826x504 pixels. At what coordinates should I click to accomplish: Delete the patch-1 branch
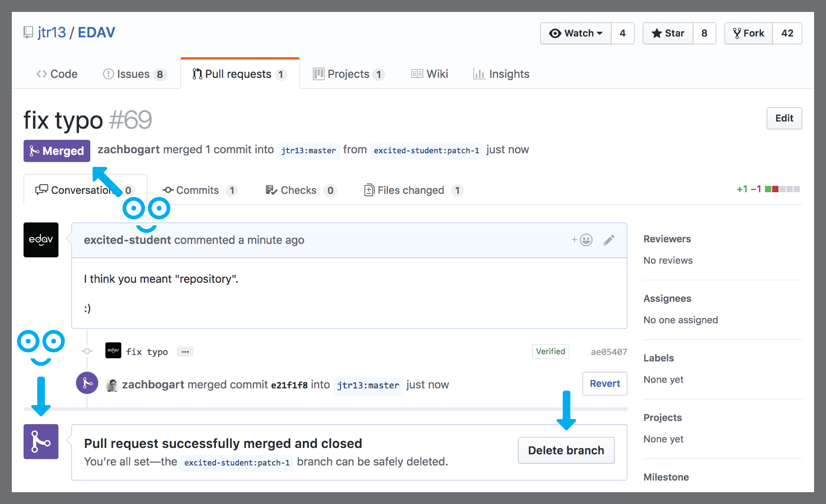566,450
